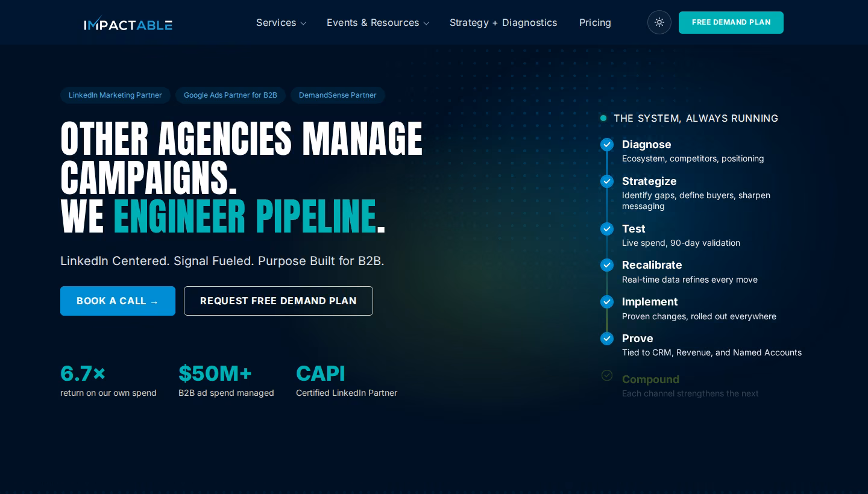Click the faded Compound step checkmark icon
The height and width of the screenshot is (494, 868).
607,375
